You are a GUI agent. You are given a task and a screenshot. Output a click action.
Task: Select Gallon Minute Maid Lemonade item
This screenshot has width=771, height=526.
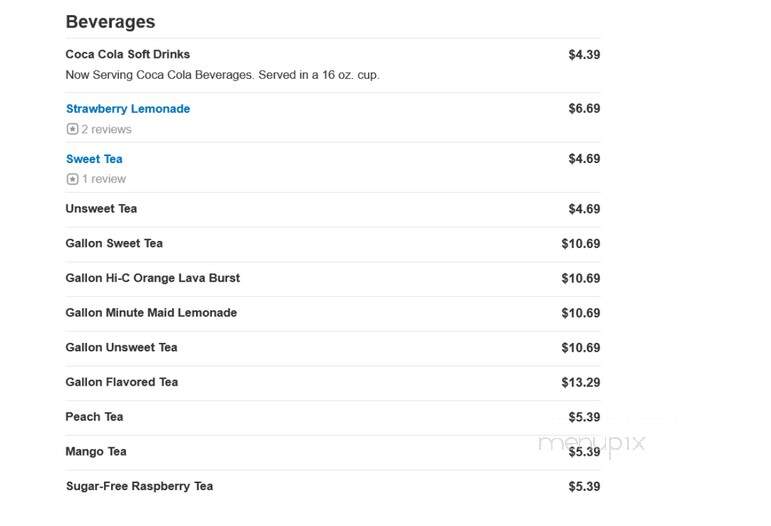coord(151,313)
